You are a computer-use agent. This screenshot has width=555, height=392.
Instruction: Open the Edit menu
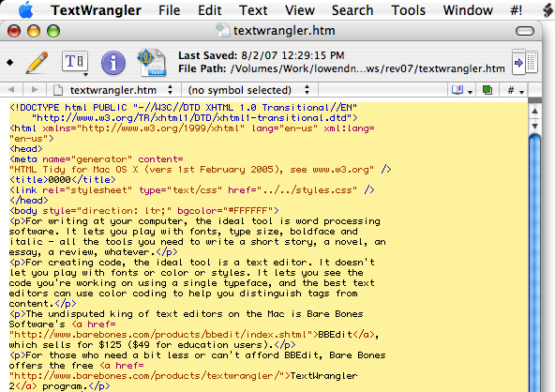[210, 10]
